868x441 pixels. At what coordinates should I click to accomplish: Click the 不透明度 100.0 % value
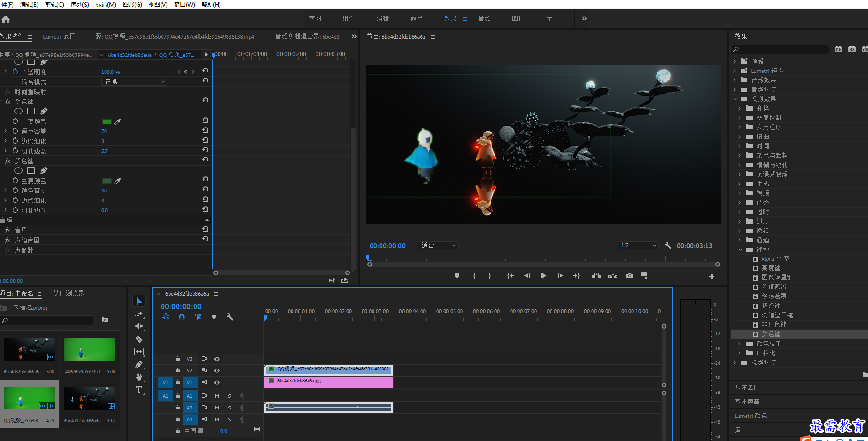click(110, 72)
